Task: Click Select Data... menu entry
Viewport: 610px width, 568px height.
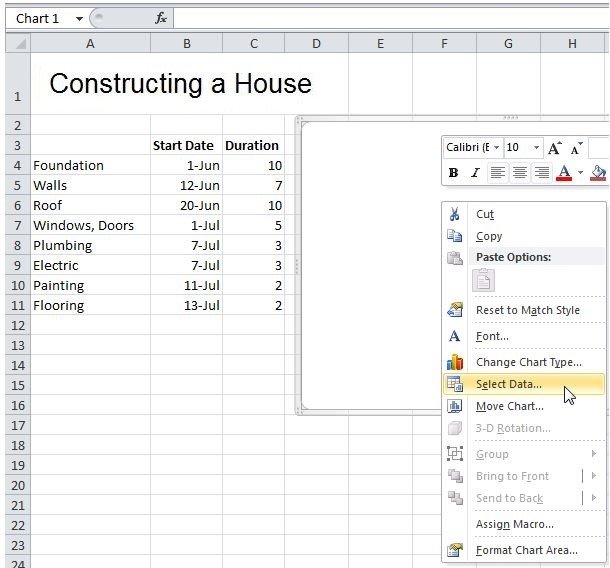Action: coord(524,384)
